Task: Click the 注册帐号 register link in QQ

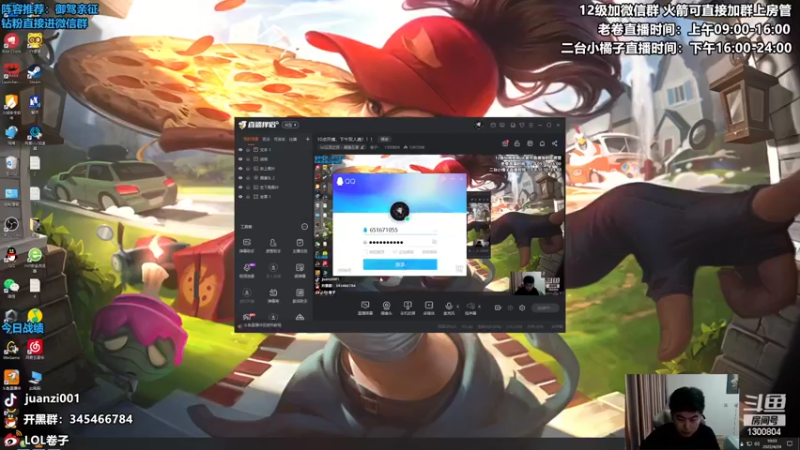Action: (344, 270)
